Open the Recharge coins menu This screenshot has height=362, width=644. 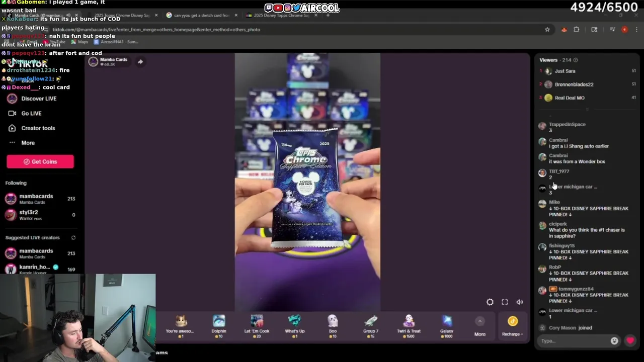(x=512, y=326)
